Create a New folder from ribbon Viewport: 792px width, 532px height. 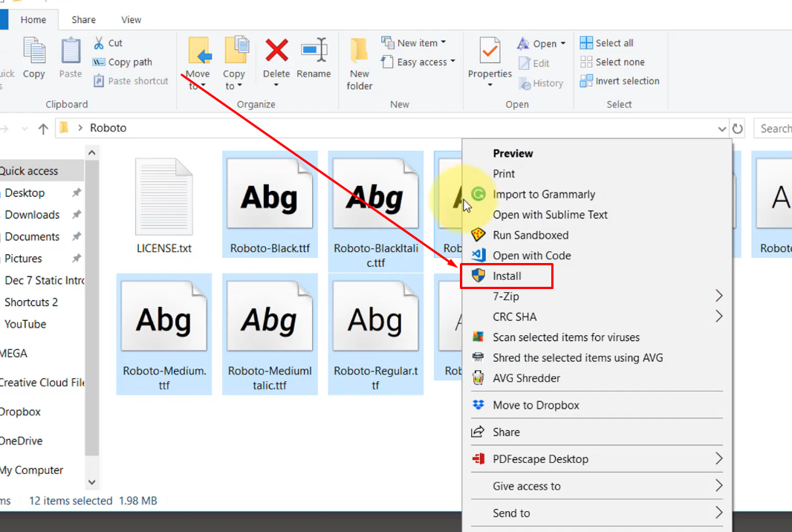pos(359,64)
